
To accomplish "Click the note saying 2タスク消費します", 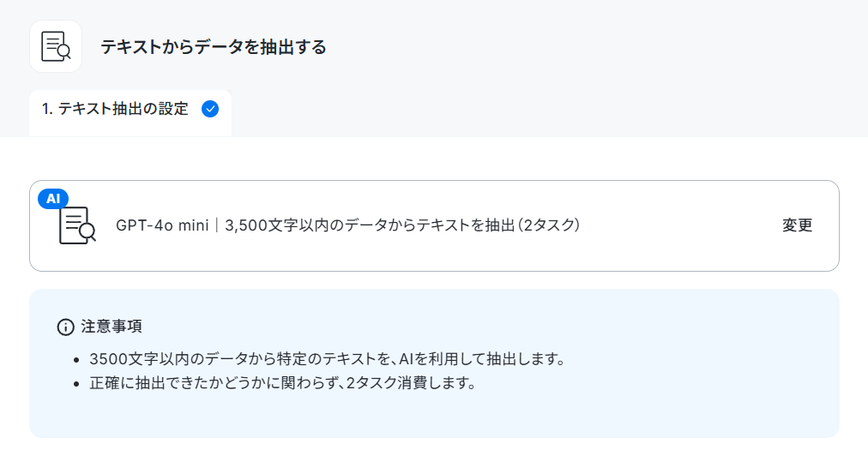I will click(x=282, y=383).
